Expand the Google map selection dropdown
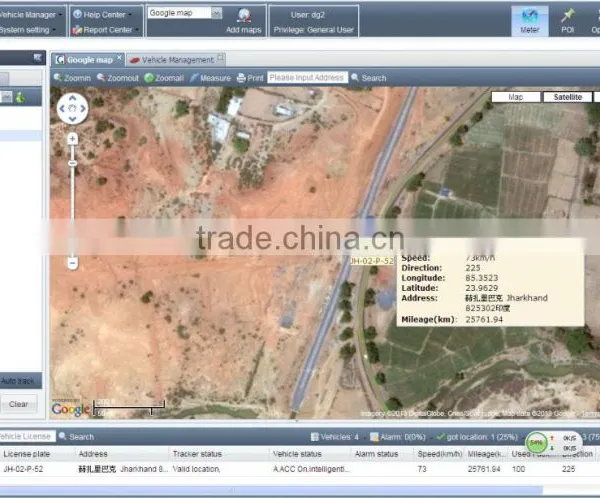The height and width of the screenshot is (498, 600). pyautogui.click(x=216, y=13)
